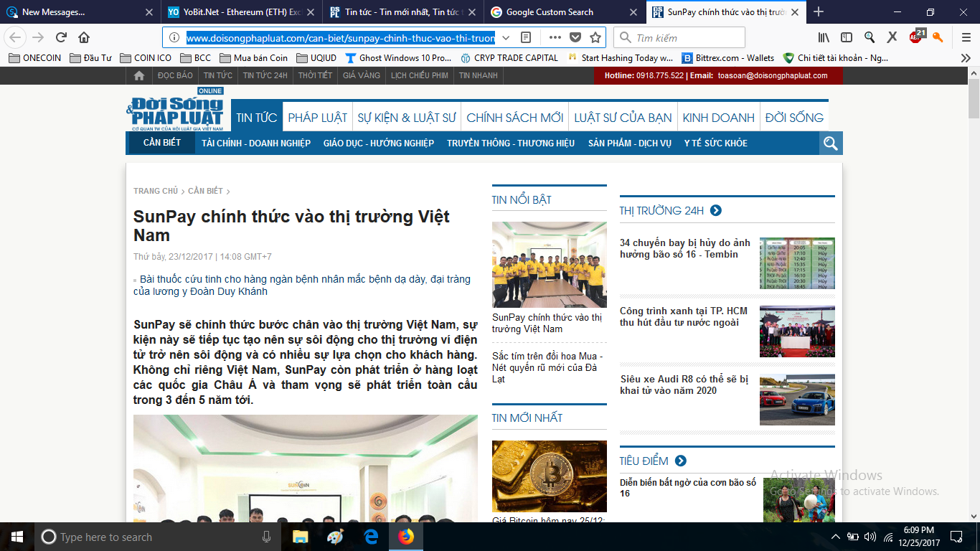Open the Adblock extension icon
Viewport: 980px width, 551px height.
point(917,36)
